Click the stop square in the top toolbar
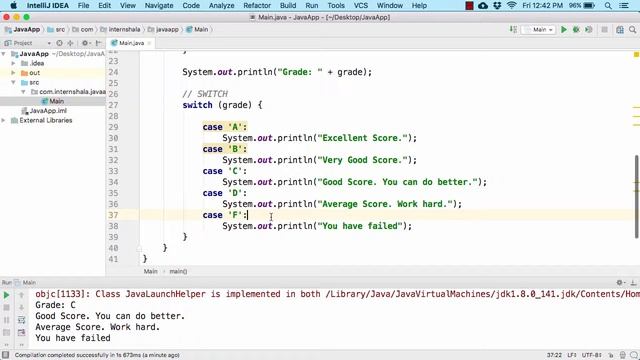Image resolution: width=640 pixels, height=360 pixels. [604, 29]
